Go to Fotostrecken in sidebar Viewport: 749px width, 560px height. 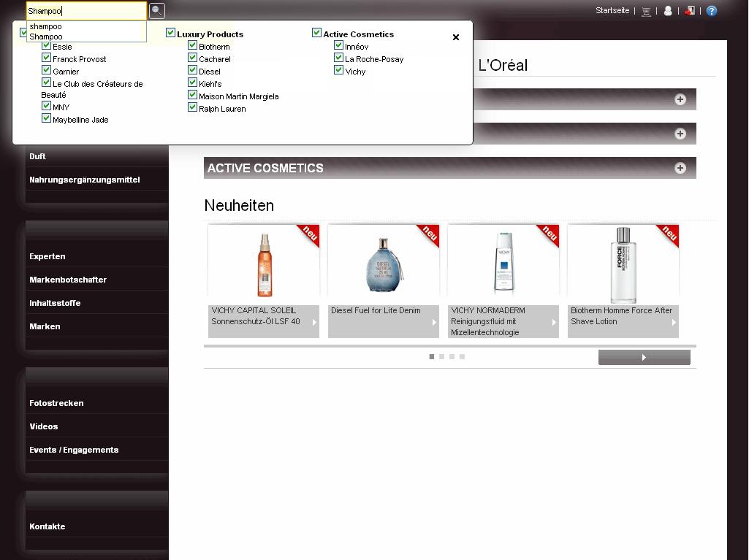coord(56,403)
